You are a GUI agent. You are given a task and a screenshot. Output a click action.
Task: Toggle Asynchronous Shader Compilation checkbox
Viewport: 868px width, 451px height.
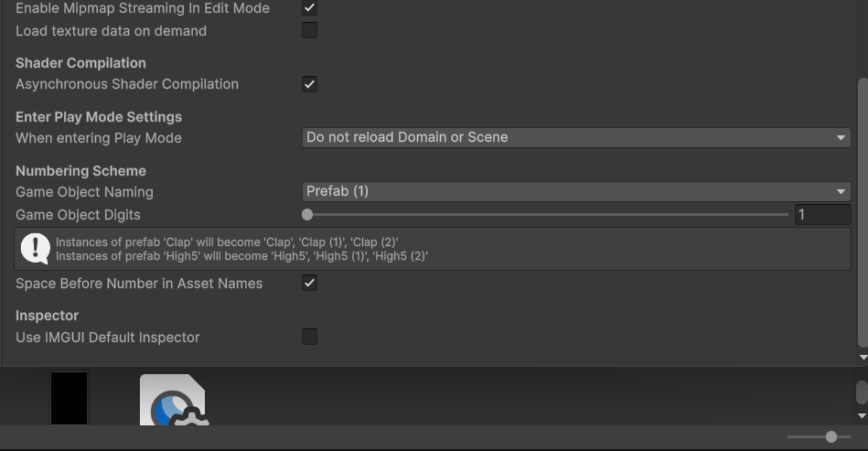tap(309, 84)
